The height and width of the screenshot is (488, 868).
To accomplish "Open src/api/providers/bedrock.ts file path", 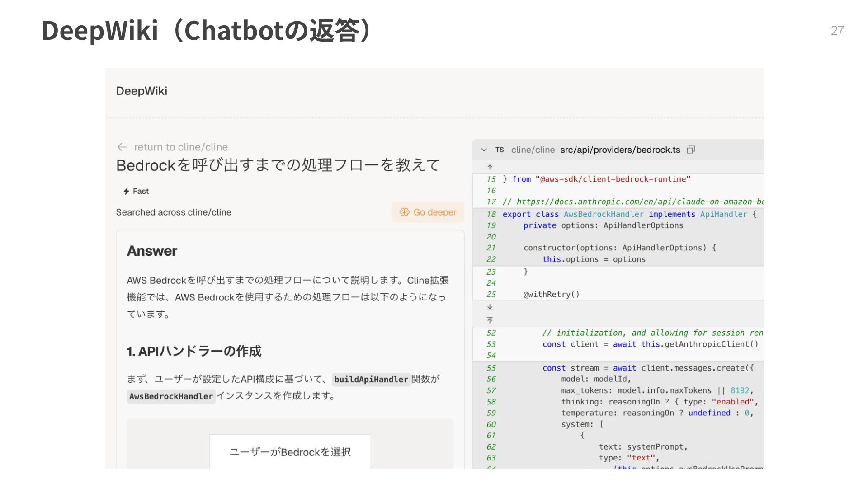I will coord(620,150).
